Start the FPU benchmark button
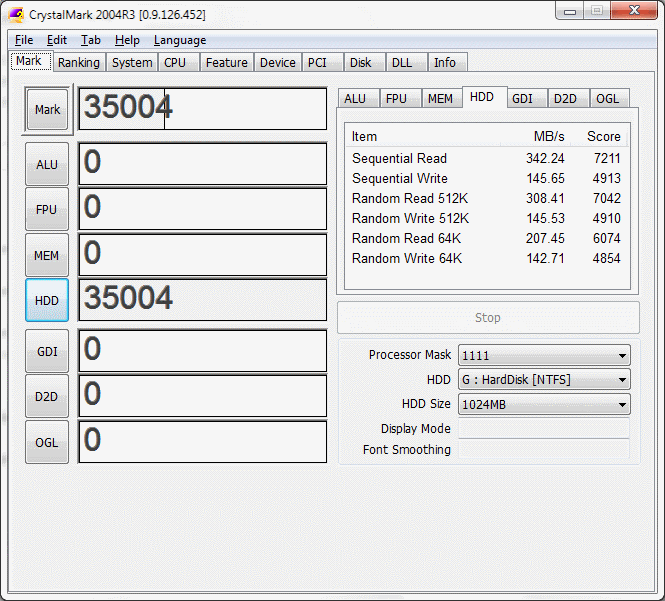 [47, 210]
